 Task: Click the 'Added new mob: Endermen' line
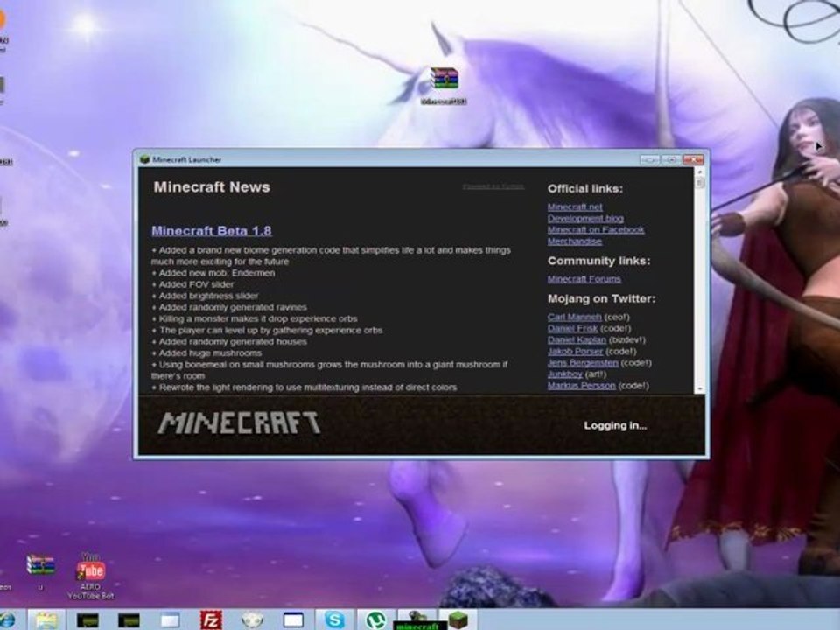coord(213,273)
